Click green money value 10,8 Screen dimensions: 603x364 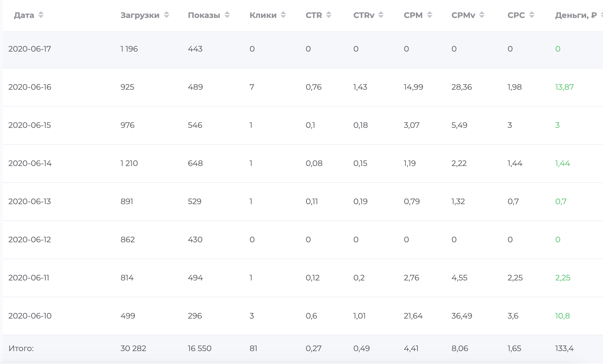pyautogui.click(x=562, y=316)
